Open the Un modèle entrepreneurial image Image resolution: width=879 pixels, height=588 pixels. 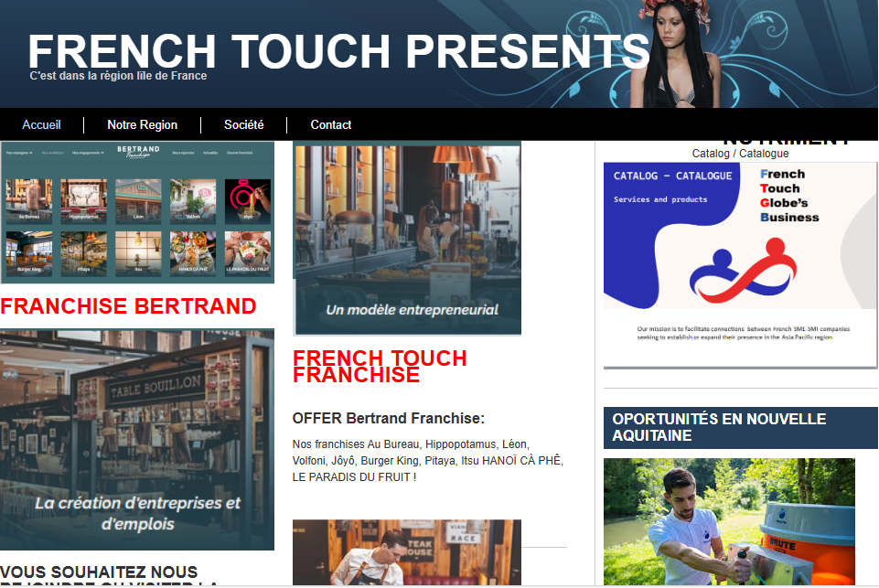coord(407,239)
